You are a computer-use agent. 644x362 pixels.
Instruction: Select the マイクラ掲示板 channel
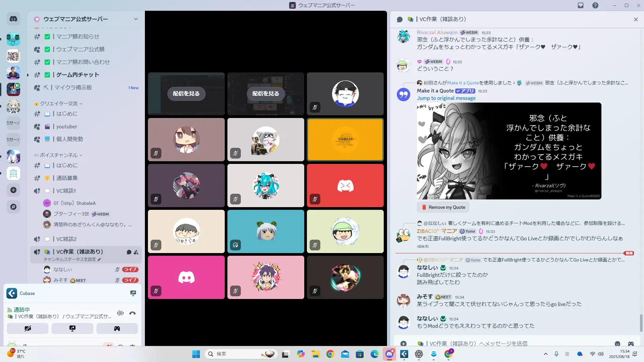point(73,87)
